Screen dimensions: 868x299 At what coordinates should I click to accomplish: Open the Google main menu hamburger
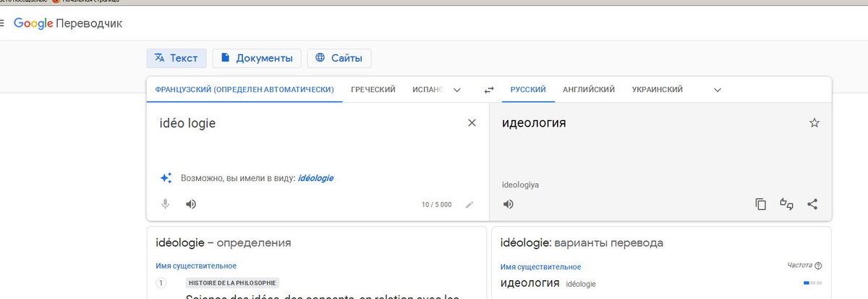pos(2,24)
